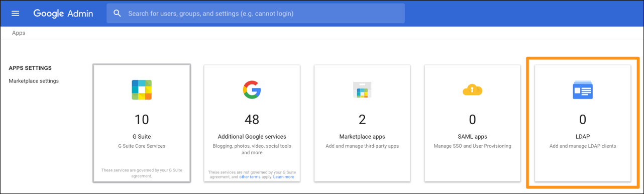This screenshot has height=194, width=644.
Task: Click the LDAP card title
Action: pyautogui.click(x=583, y=136)
